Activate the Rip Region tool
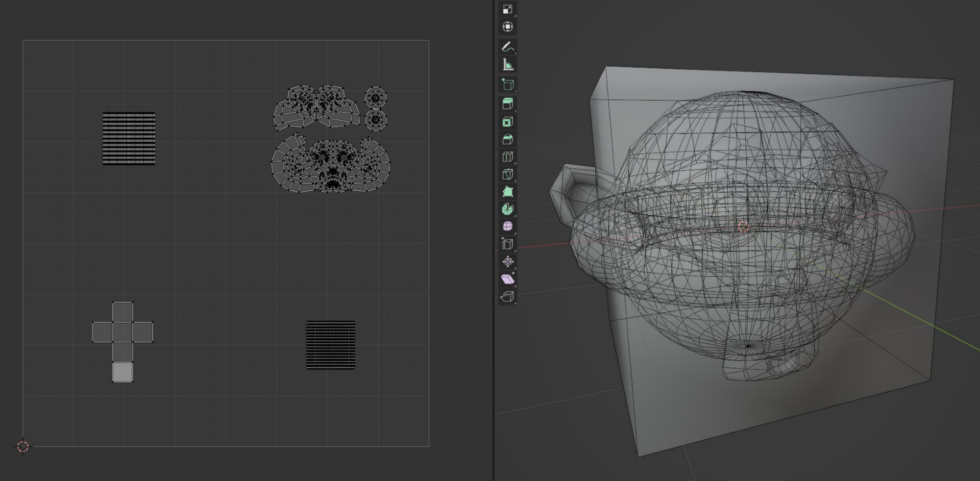Viewport: 980px width, 481px height. [x=508, y=297]
